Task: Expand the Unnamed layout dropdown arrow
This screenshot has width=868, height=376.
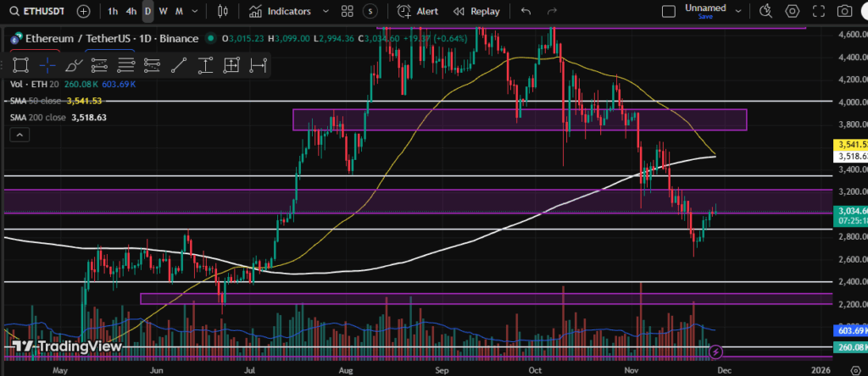Action: pos(737,11)
